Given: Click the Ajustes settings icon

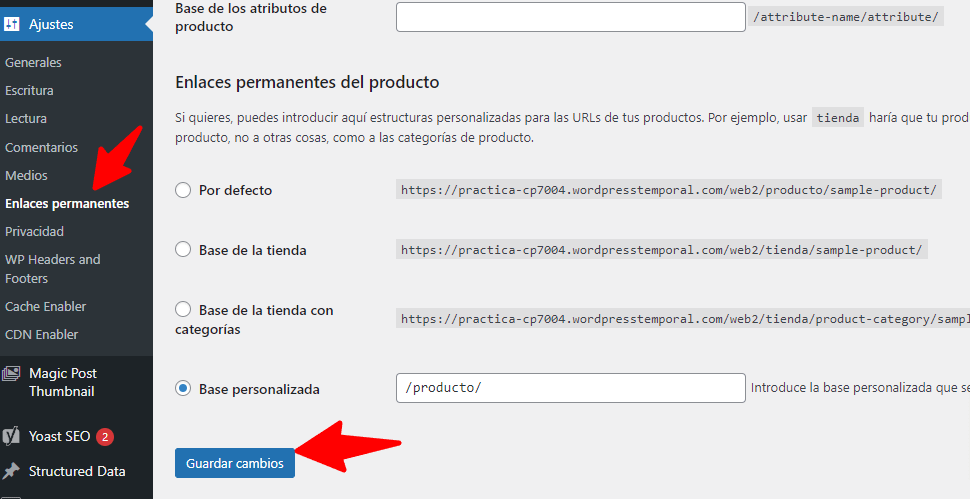Looking at the screenshot, I should 11,24.
